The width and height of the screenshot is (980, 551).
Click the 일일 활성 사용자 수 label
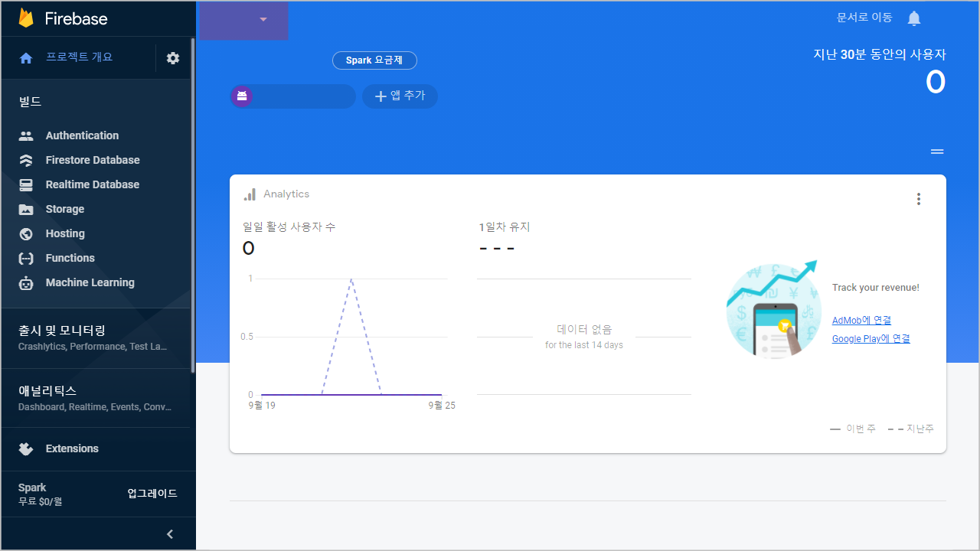[x=289, y=227]
